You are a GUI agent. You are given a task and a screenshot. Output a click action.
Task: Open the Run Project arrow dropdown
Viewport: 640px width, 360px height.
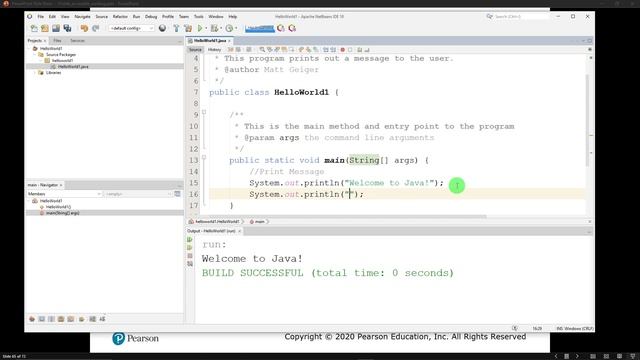coord(206,28)
